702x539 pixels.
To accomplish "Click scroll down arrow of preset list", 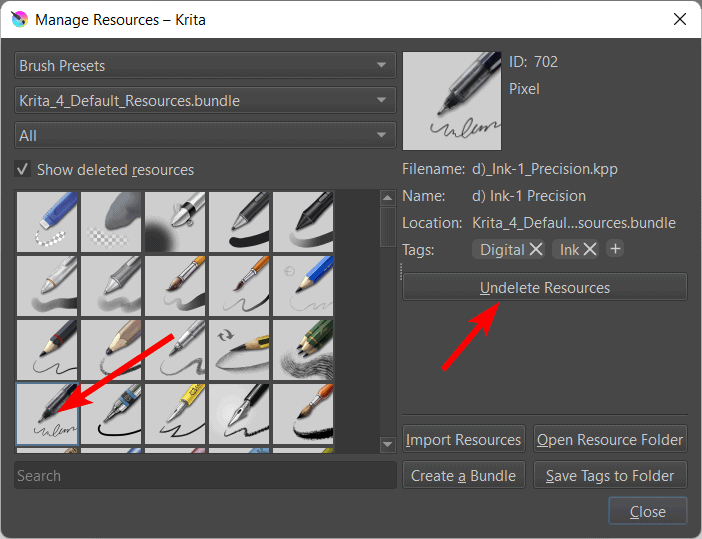I will tap(388, 444).
